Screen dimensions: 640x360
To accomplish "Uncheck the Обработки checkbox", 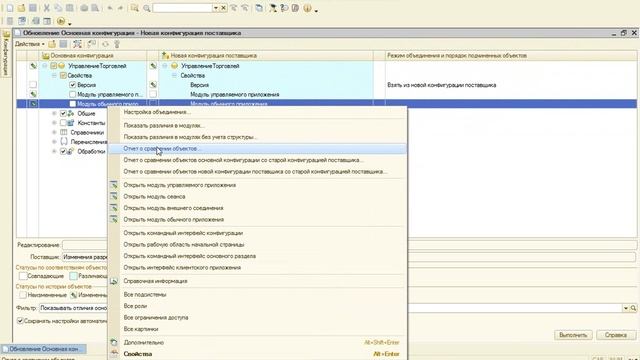I will (63, 151).
